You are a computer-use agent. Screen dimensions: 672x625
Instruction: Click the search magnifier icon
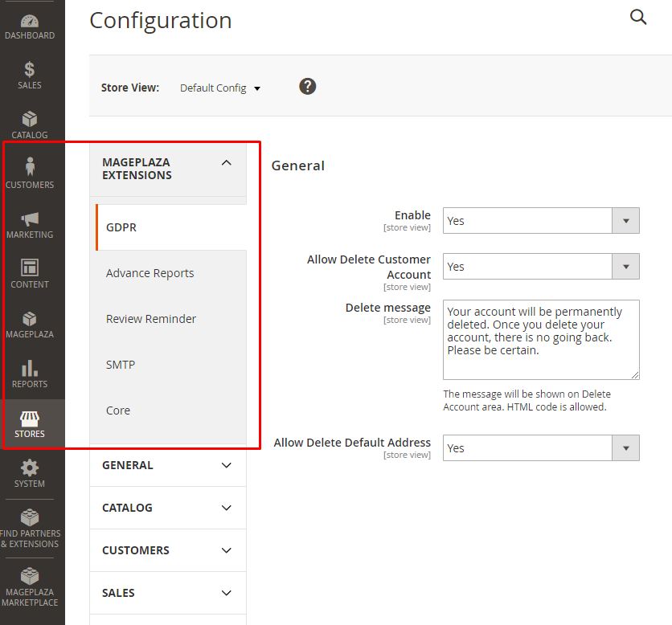click(x=638, y=18)
